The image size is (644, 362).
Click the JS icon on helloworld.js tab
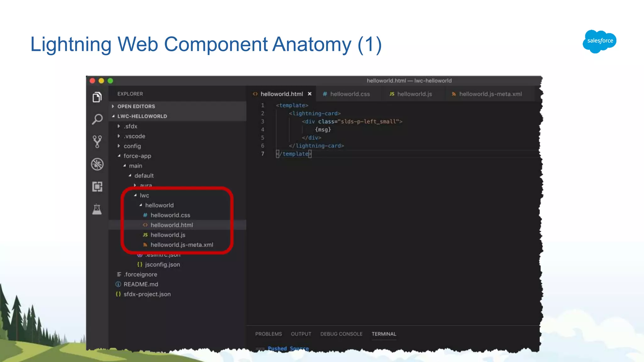[392, 94]
